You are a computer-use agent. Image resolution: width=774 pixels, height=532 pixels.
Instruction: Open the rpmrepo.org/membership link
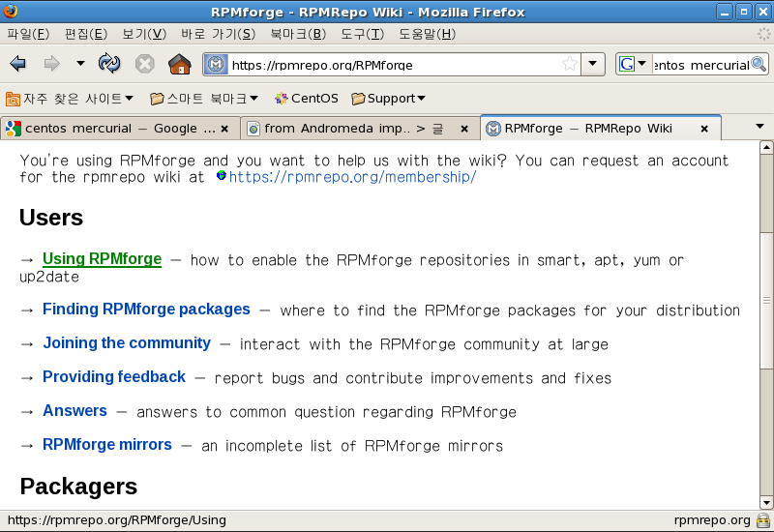coord(352,177)
